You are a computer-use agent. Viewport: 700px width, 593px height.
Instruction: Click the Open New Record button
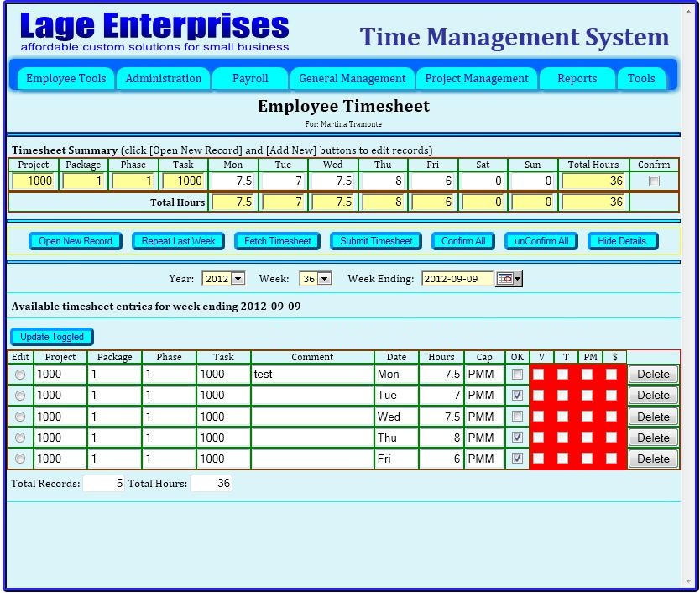coord(75,240)
